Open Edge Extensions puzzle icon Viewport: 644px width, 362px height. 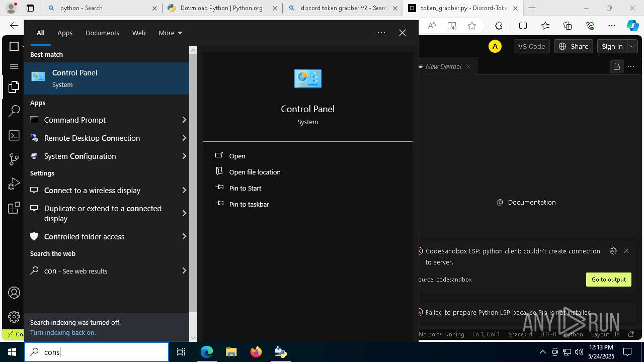coord(499,26)
